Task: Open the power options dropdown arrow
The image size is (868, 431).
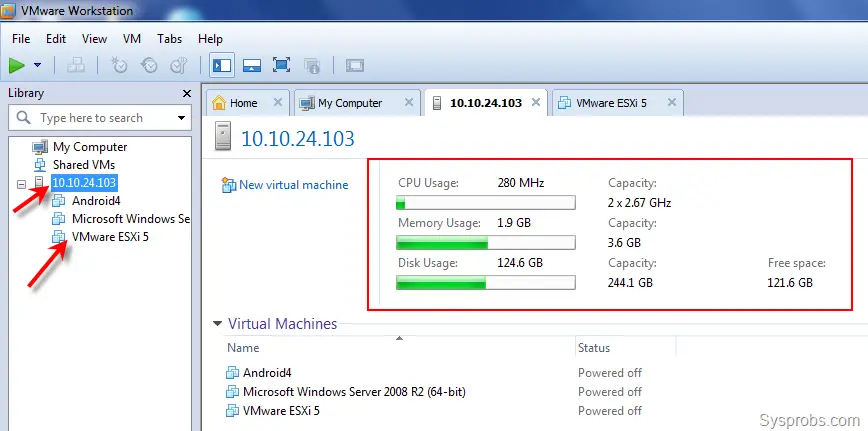Action: 37,65
